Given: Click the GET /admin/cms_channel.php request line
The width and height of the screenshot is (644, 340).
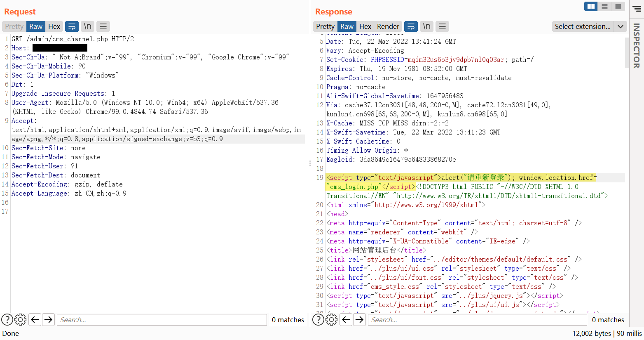Looking at the screenshot, I should click(73, 39).
